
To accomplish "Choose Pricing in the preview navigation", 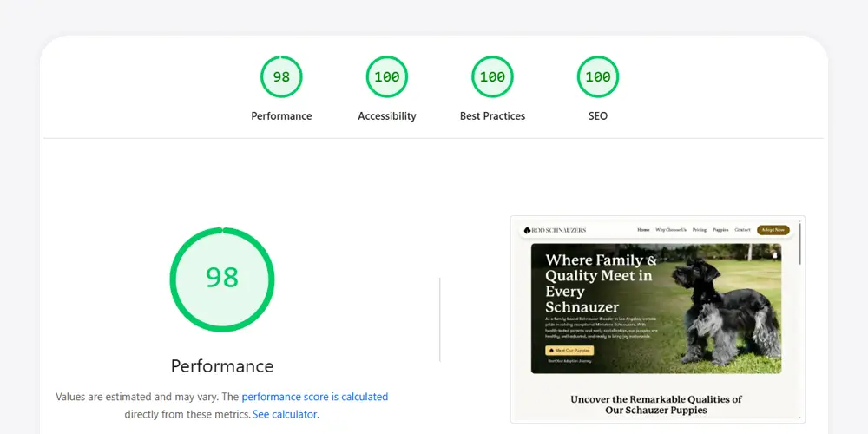I will coord(700,230).
